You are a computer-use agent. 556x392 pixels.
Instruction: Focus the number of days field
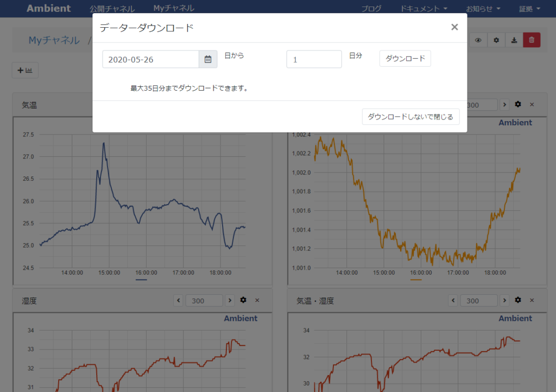point(314,59)
